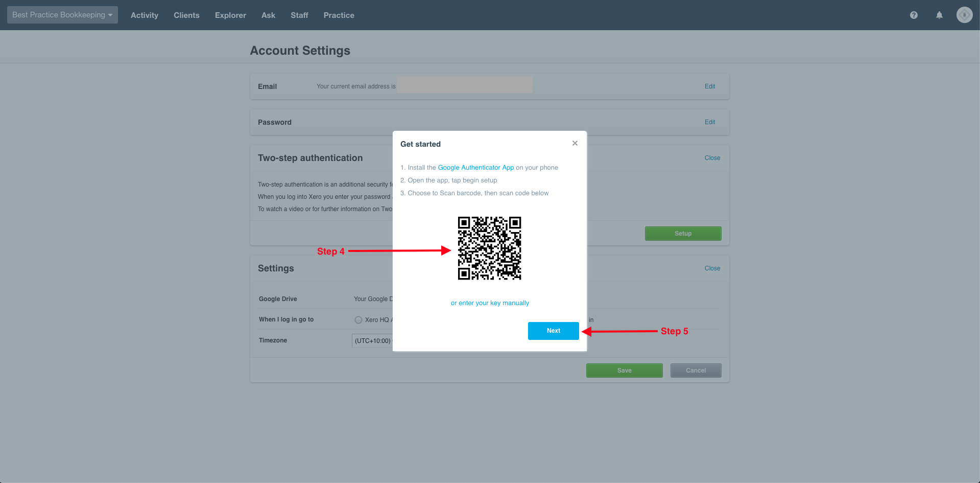Open the Staff menu
The width and height of the screenshot is (980, 483).
299,15
